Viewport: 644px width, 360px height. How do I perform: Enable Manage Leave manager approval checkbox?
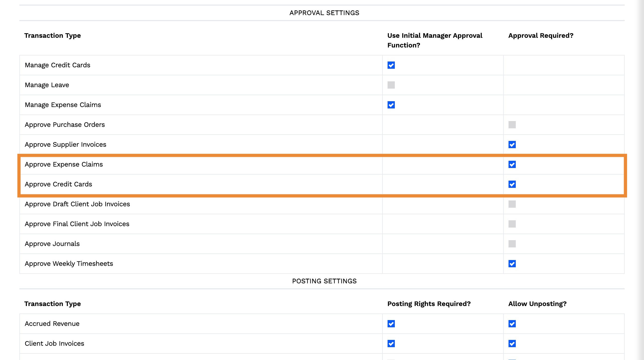pos(391,85)
